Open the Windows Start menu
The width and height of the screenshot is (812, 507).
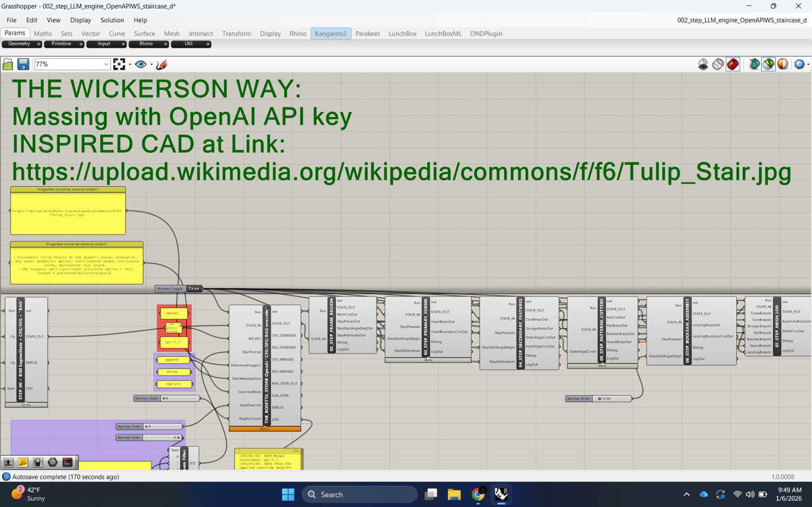pos(288,494)
